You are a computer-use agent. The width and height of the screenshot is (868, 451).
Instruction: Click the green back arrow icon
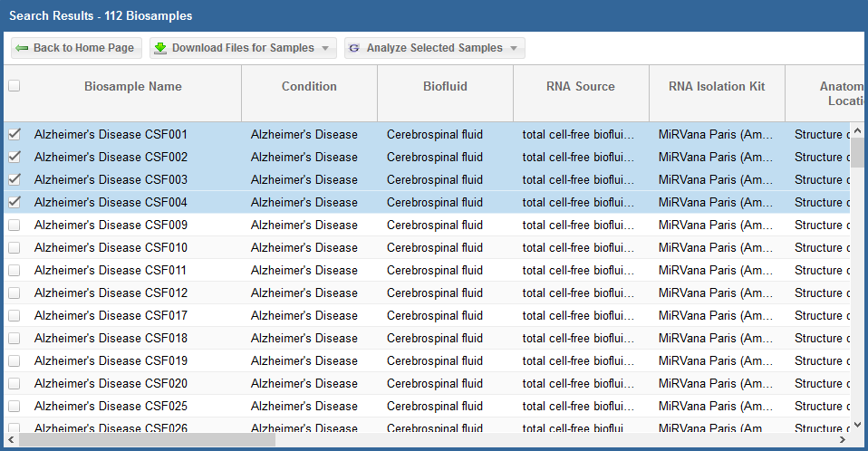[x=22, y=48]
